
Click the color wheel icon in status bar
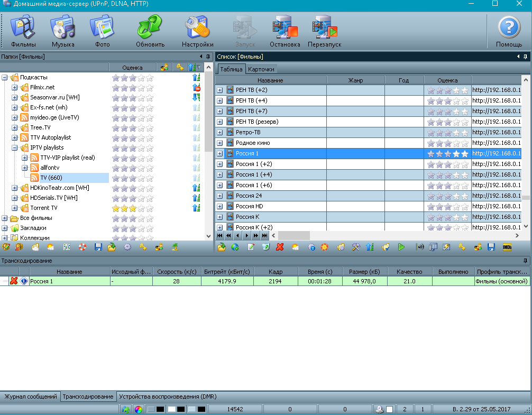[x=138, y=410]
